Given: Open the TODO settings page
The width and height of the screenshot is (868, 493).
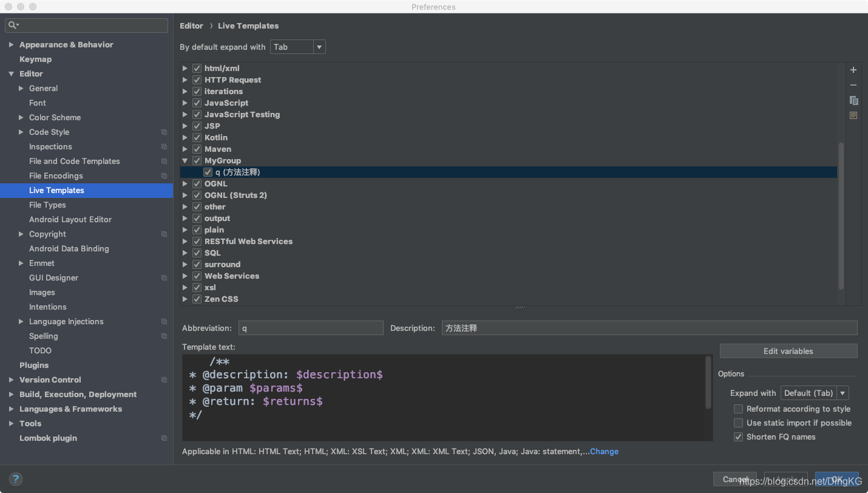Looking at the screenshot, I should coord(40,351).
